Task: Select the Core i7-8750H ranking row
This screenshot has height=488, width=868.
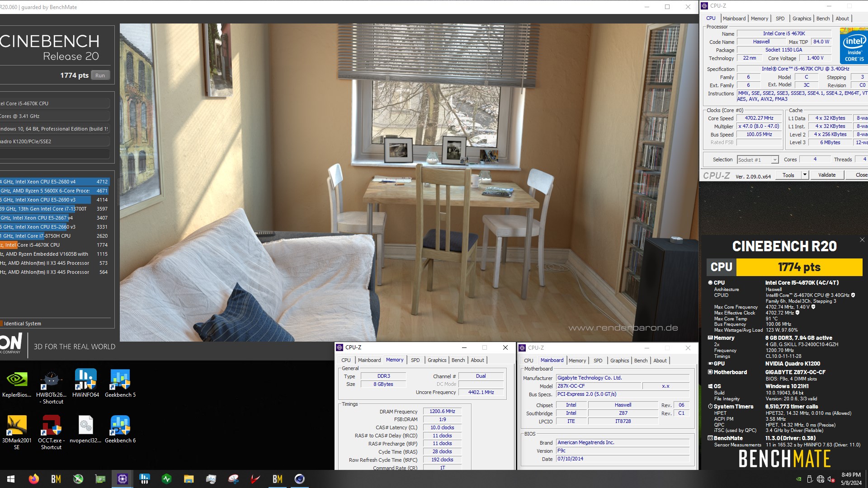Action: [55, 236]
